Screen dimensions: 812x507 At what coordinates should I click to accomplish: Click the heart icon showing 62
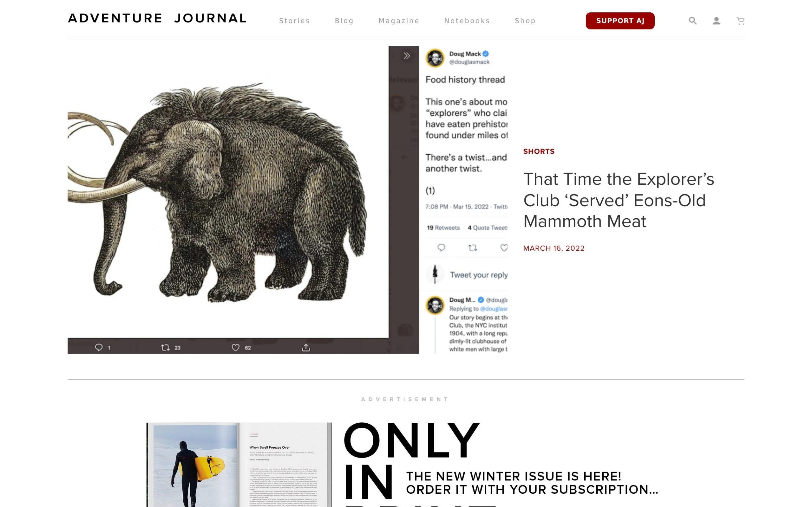236,347
